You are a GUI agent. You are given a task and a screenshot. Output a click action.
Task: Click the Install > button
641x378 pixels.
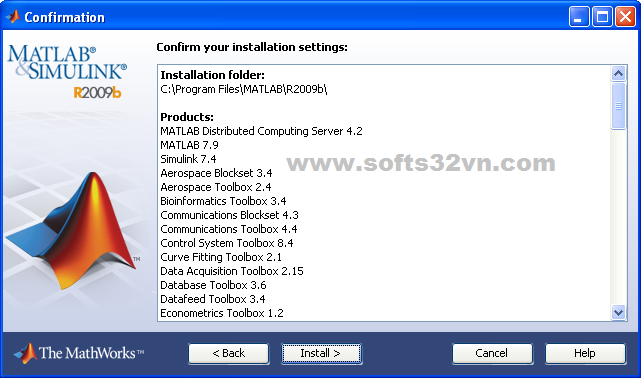point(321,353)
